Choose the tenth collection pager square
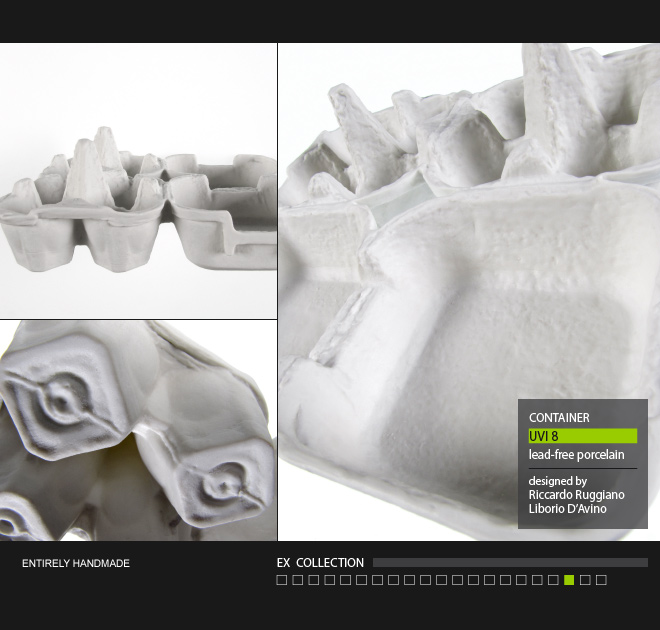 pos(426,580)
